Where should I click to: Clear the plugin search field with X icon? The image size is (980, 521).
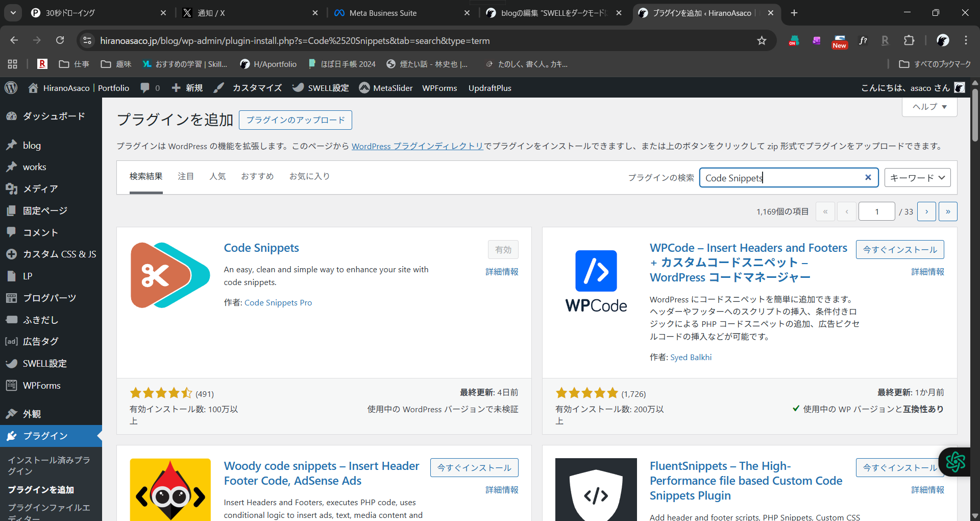coord(868,178)
